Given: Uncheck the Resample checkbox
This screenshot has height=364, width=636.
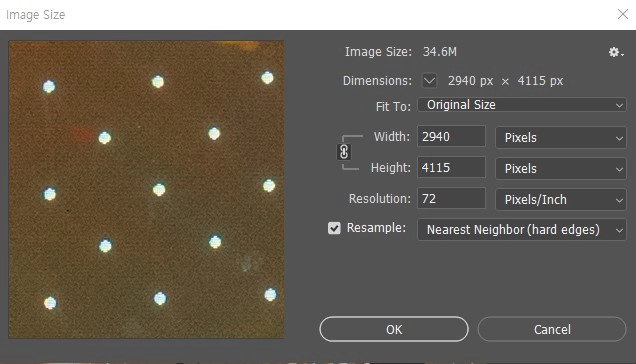Looking at the screenshot, I should coord(334,228).
